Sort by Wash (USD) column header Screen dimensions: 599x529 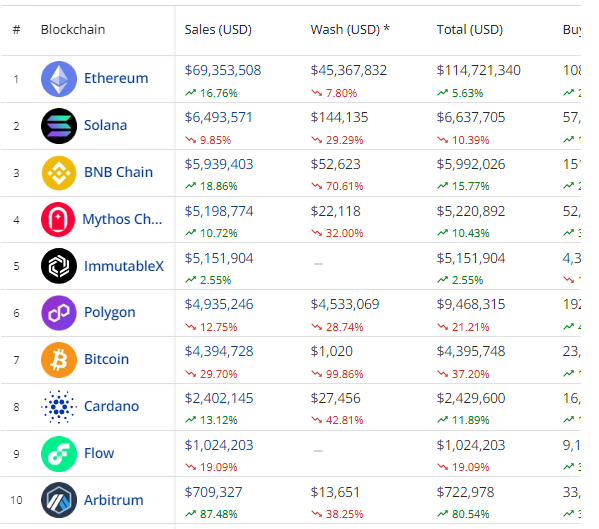pyautogui.click(x=350, y=29)
